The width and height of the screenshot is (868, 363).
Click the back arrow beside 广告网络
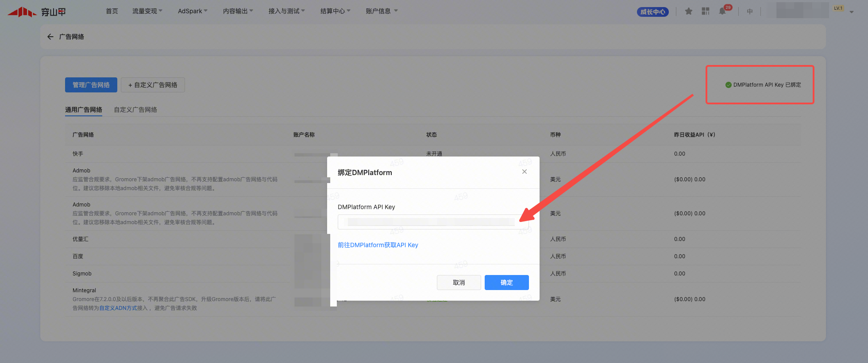point(50,37)
